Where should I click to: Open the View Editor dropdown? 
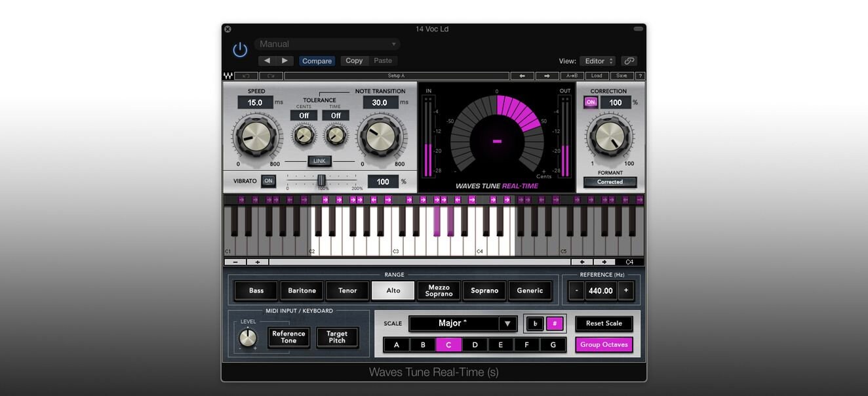click(597, 61)
